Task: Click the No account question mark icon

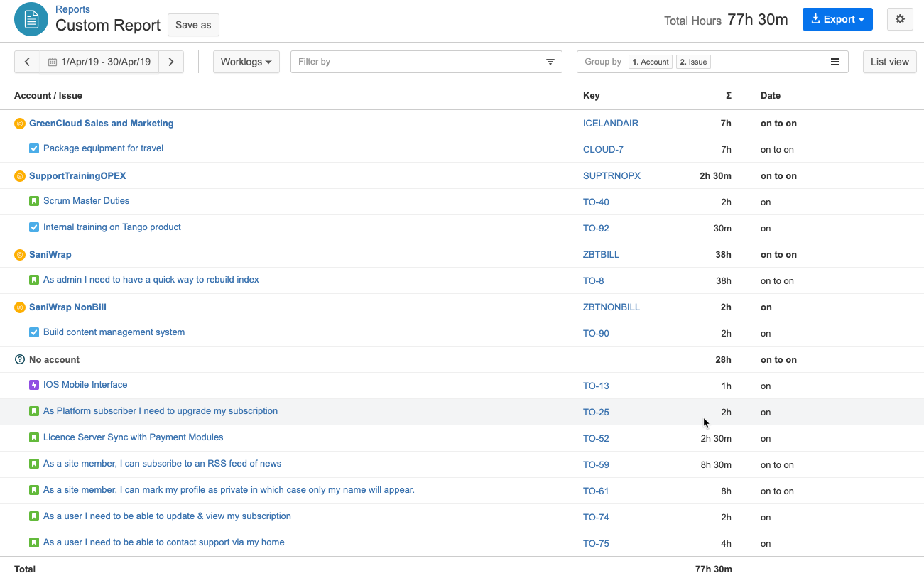Action: pyautogui.click(x=20, y=360)
